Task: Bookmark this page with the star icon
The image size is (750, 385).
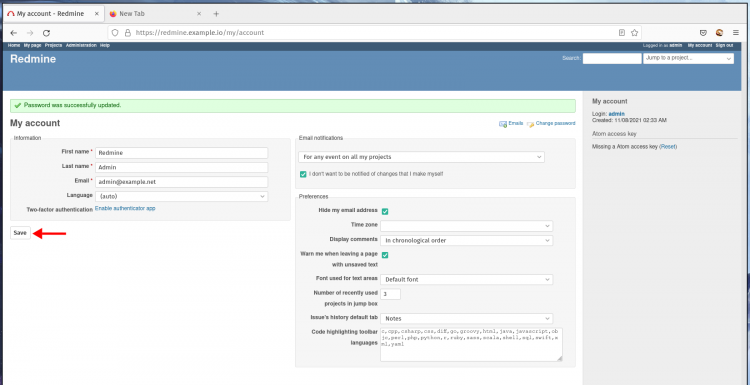Action: (x=634, y=33)
